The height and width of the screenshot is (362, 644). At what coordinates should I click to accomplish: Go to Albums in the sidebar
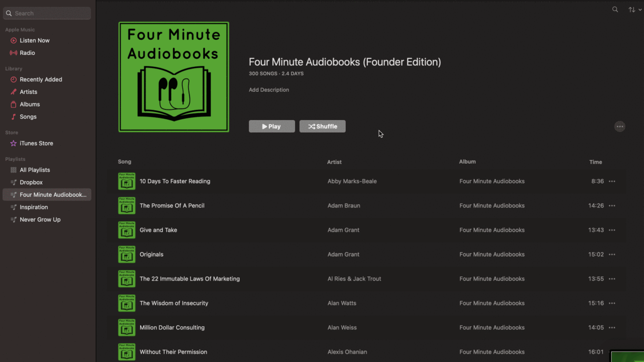30,104
